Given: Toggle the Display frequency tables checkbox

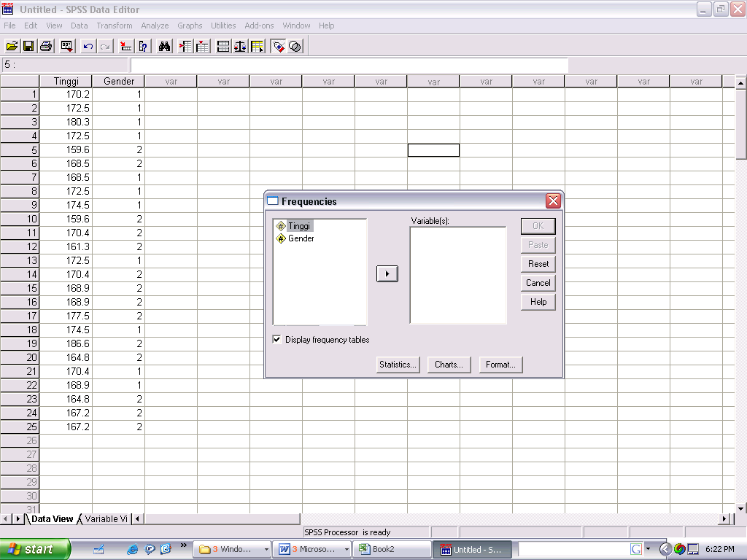Looking at the screenshot, I should tap(276, 339).
